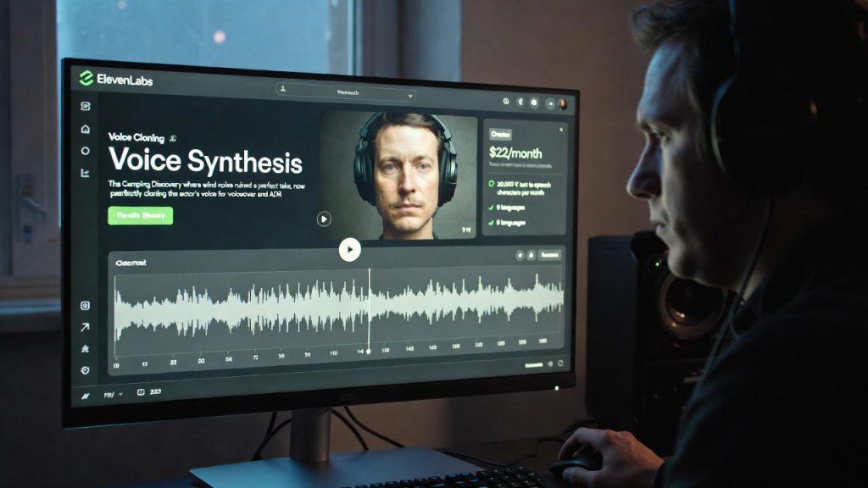868x488 pixels.
Task: Open the chart analytics sidebar icon
Action: click(x=86, y=173)
